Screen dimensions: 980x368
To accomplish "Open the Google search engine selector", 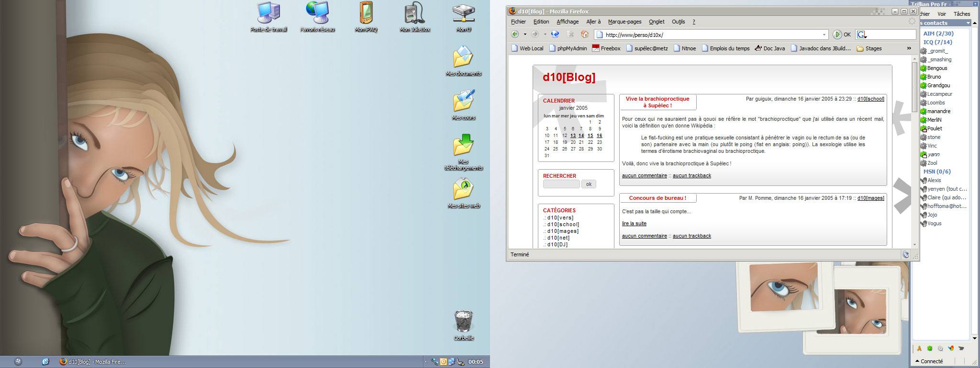I will click(x=862, y=34).
